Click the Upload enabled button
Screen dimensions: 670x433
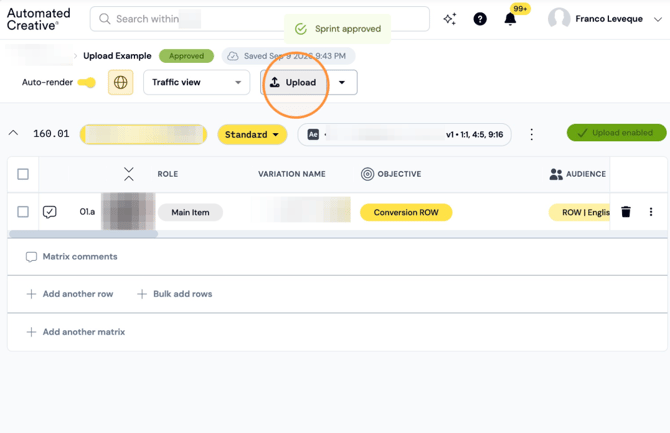coord(616,133)
